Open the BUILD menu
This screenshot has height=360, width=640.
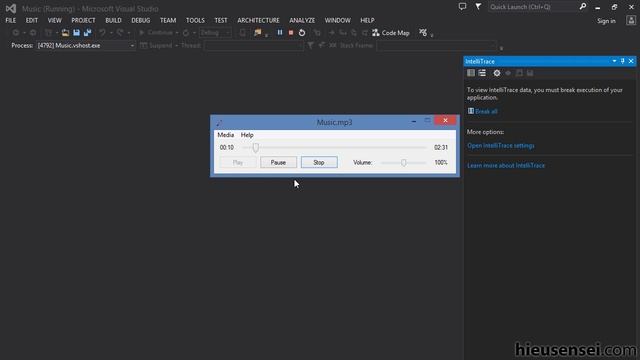[113, 20]
